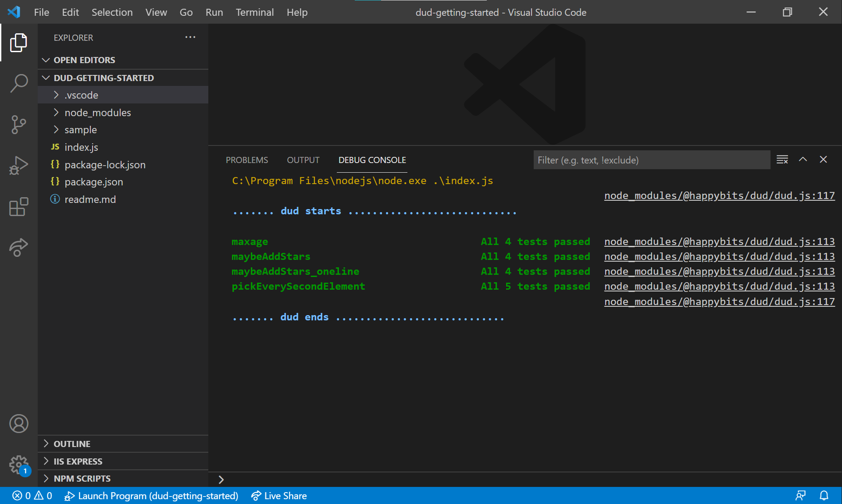Open the Source Control view
This screenshot has height=504, width=842.
[x=18, y=125]
